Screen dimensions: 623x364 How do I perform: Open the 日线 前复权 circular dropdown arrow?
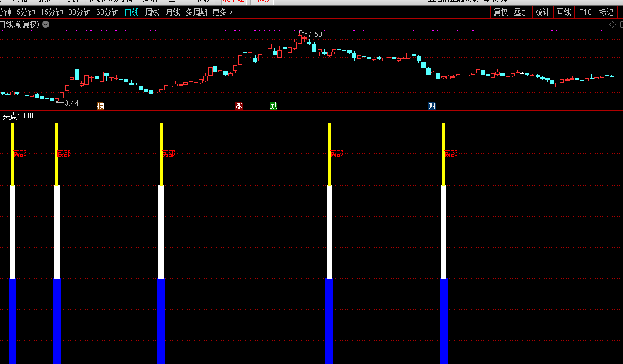click(46, 24)
